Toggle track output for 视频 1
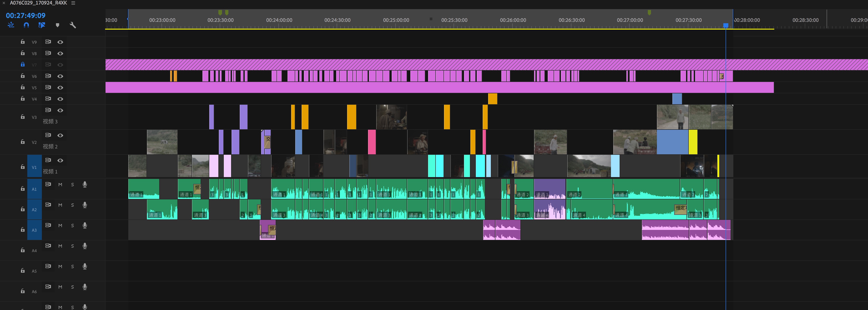This screenshot has width=868, height=310. [60, 160]
